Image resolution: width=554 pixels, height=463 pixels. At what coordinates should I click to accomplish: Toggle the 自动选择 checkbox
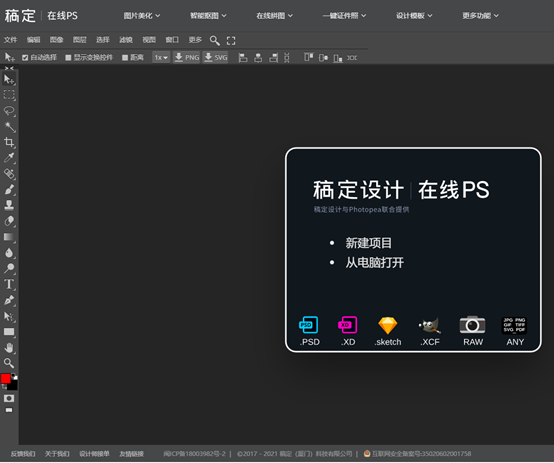pyautogui.click(x=25, y=58)
